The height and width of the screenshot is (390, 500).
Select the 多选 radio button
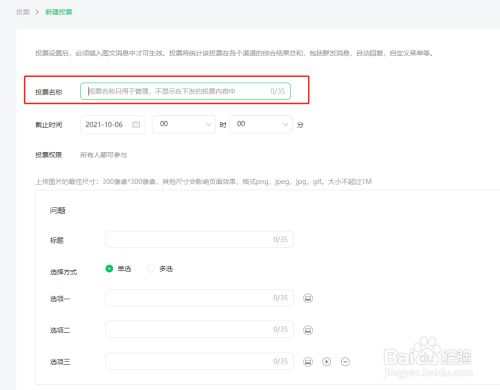151,268
